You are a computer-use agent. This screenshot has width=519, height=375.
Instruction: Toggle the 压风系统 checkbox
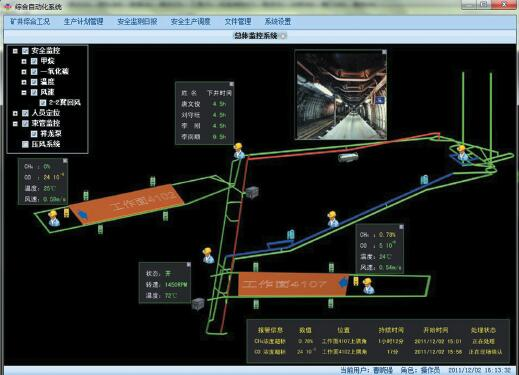pos(25,144)
